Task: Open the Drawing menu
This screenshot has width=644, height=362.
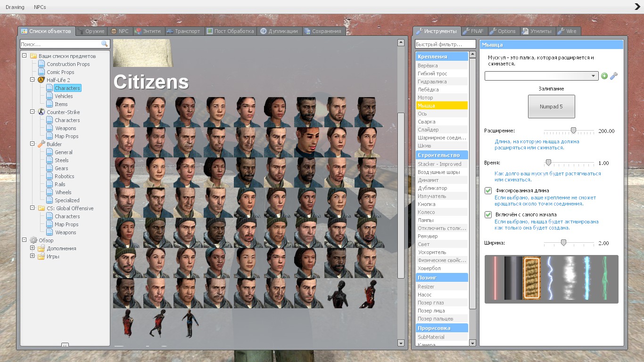Action: [x=15, y=7]
